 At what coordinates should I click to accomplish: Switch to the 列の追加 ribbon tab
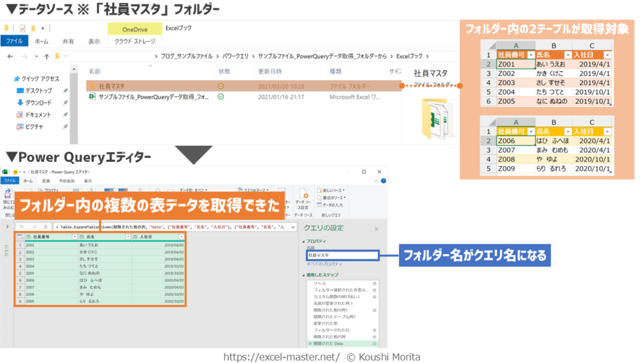pyautogui.click(x=67, y=182)
